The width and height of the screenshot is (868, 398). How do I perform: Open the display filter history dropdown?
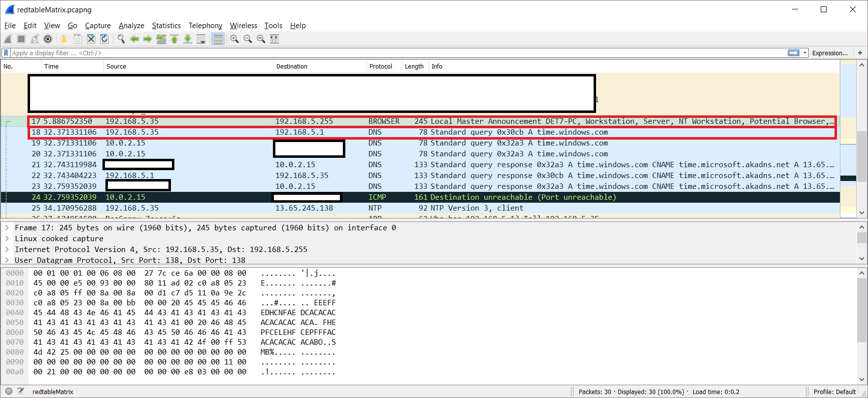(x=805, y=53)
